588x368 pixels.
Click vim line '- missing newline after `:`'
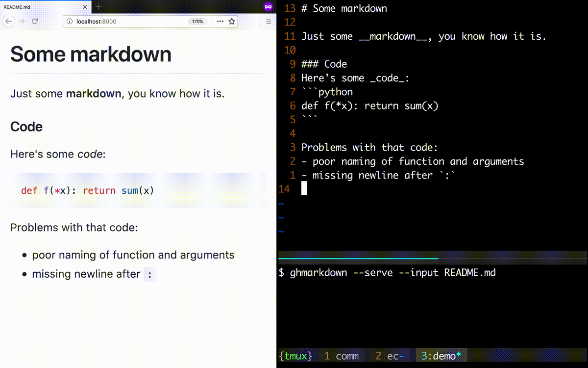[378, 175]
